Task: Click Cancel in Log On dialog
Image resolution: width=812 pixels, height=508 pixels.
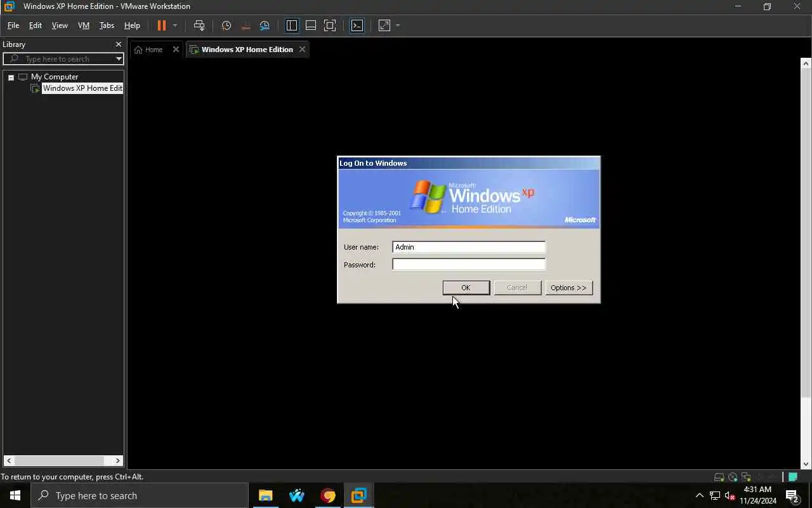Action: [x=517, y=288]
